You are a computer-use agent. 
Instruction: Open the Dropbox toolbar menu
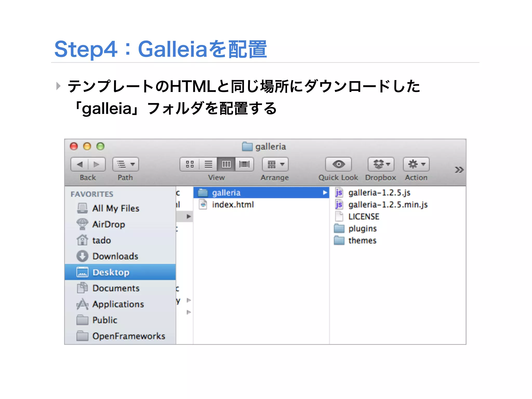(x=381, y=164)
